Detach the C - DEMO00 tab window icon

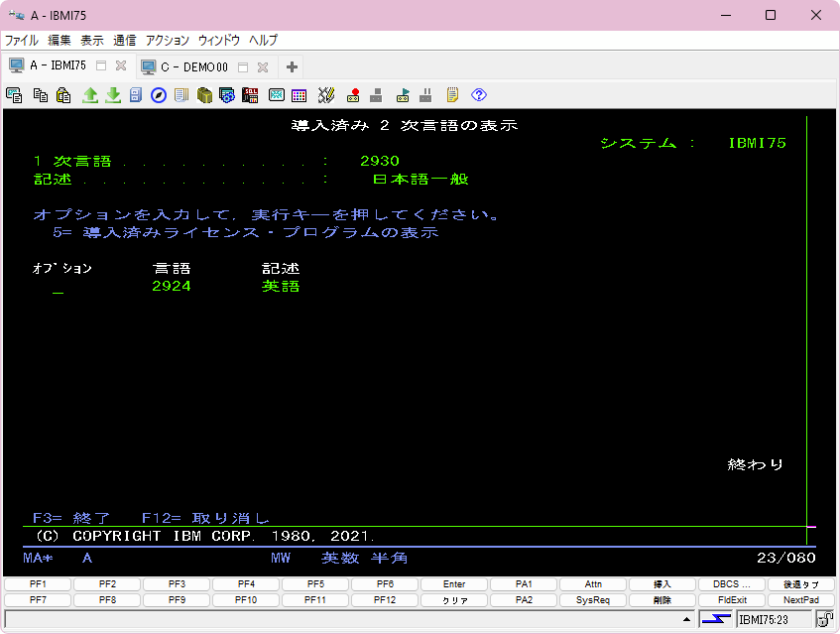[243, 67]
